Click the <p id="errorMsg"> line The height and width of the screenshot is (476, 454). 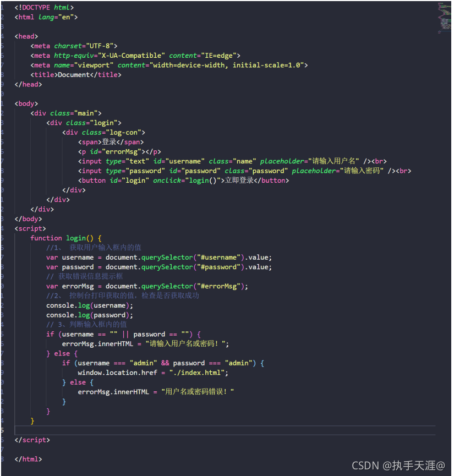tap(119, 151)
